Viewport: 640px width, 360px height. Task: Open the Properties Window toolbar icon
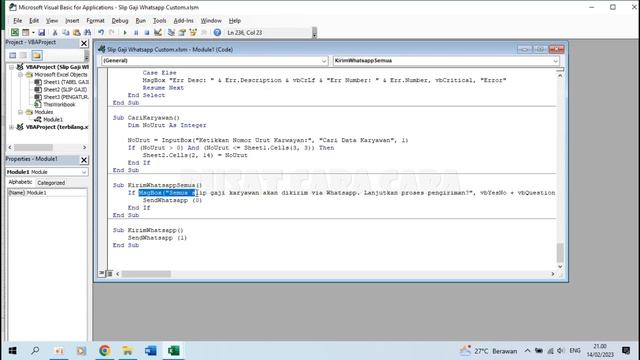tap(182, 32)
